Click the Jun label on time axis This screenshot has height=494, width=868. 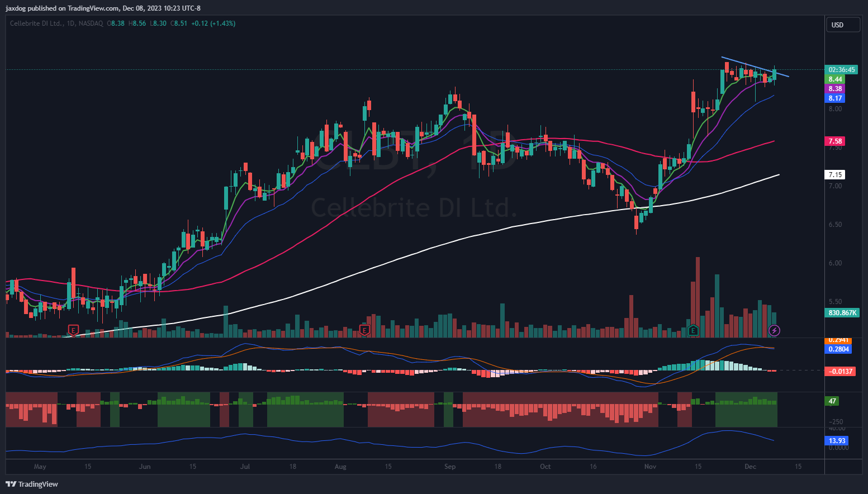pyautogui.click(x=145, y=467)
